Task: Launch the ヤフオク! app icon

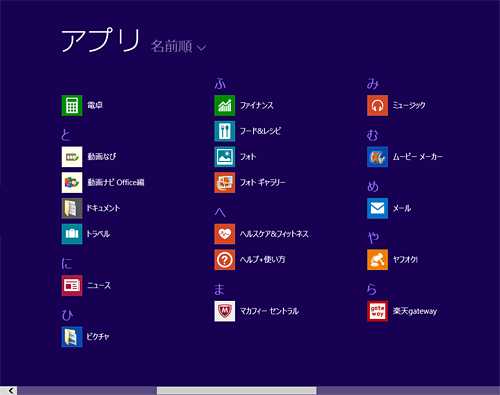Action: pos(377,260)
